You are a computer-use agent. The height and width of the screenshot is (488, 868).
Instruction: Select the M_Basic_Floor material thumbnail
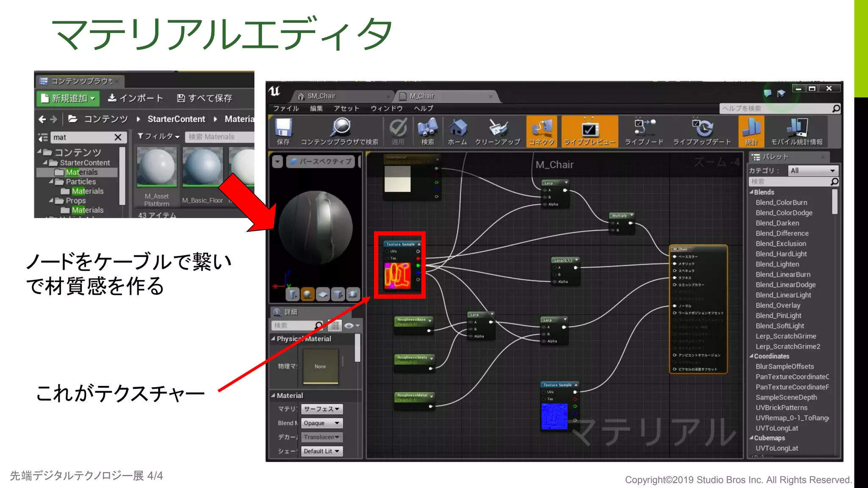click(203, 176)
